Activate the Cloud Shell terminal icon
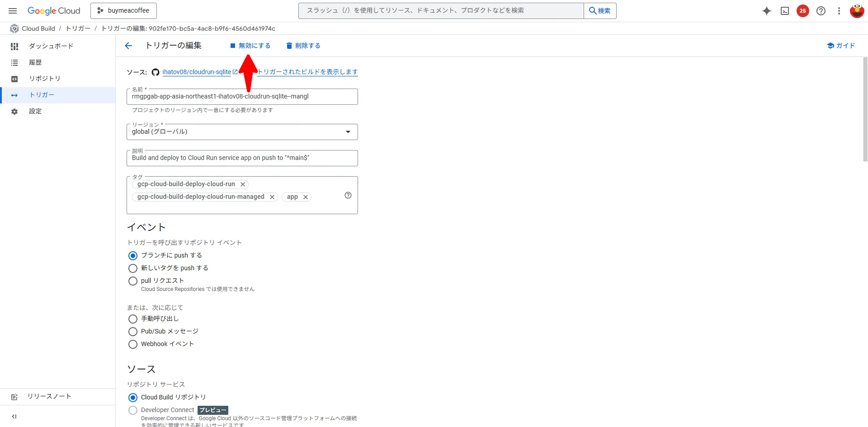Screen dimensions: 868x427 pos(785,11)
